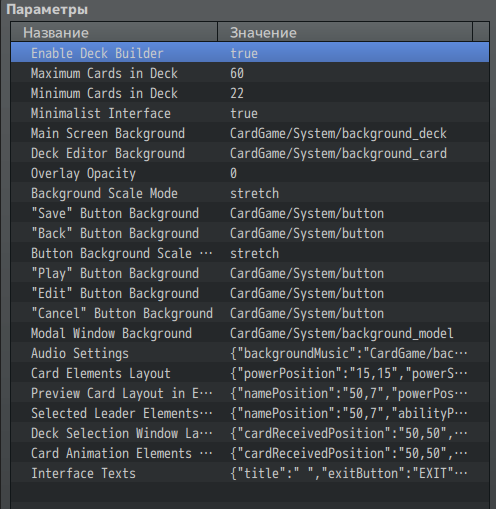
Task: Select Card Elements Layout row
Action: point(250,372)
